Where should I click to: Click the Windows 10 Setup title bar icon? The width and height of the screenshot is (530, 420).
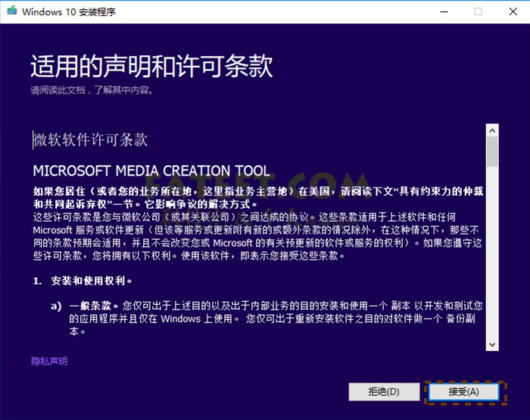pos(11,11)
